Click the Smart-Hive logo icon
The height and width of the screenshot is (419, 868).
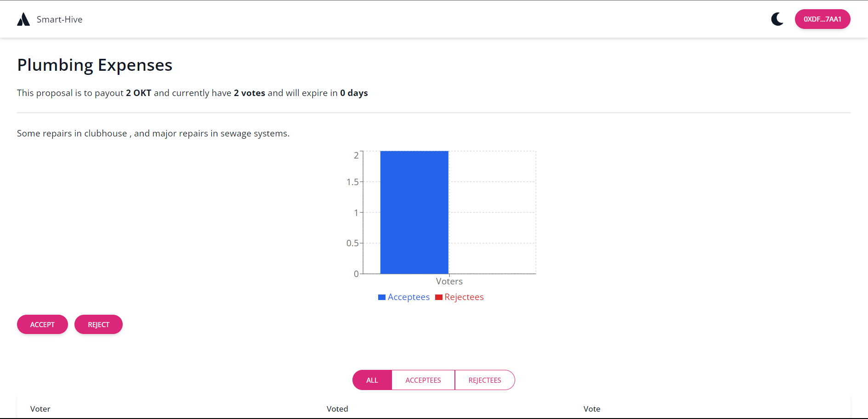[23, 19]
